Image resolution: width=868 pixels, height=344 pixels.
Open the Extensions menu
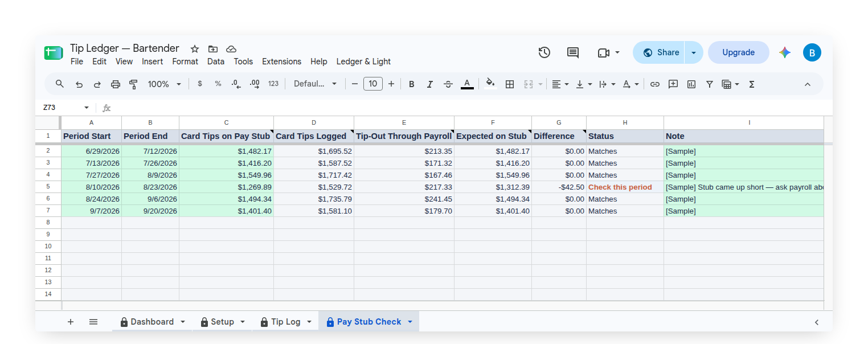point(281,62)
